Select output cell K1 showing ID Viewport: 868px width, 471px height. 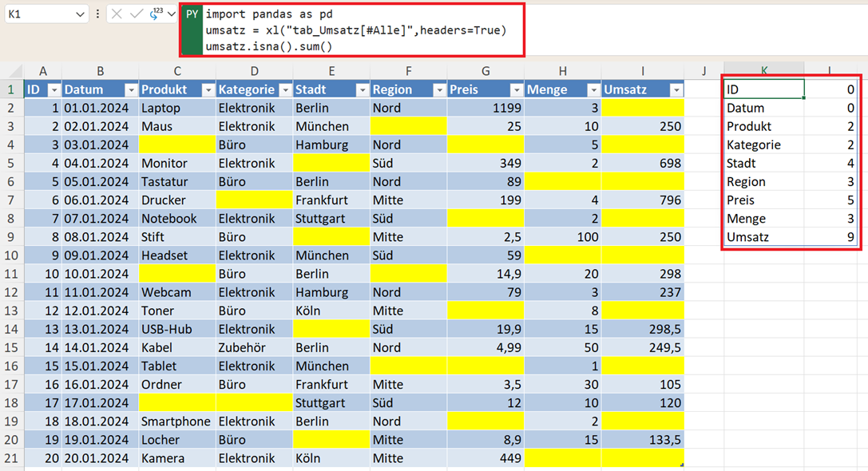(x=763, y=89)
